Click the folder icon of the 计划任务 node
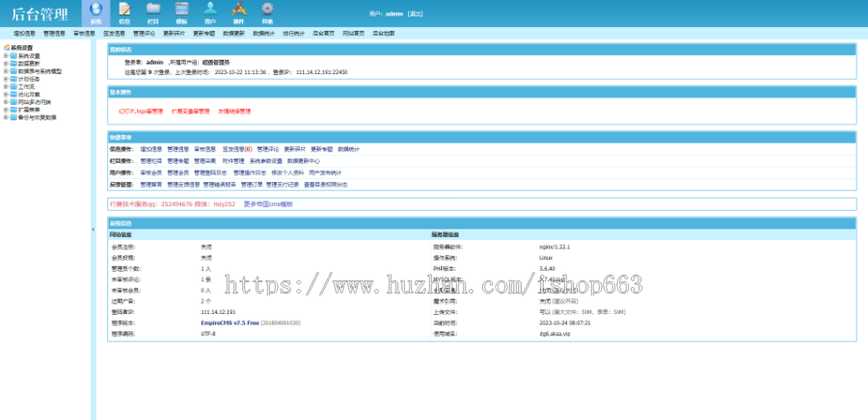 pyautogui.click(x=14, y=79)
